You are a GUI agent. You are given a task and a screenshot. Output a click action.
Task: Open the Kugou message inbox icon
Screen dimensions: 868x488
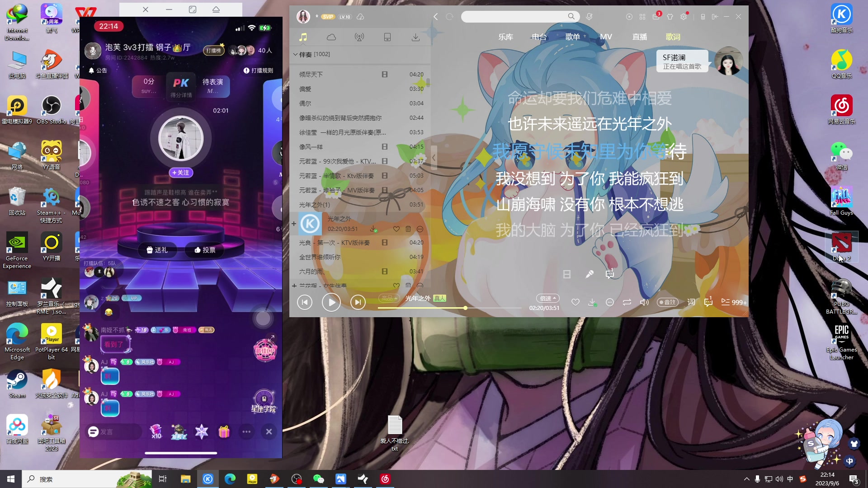(656, 17)
